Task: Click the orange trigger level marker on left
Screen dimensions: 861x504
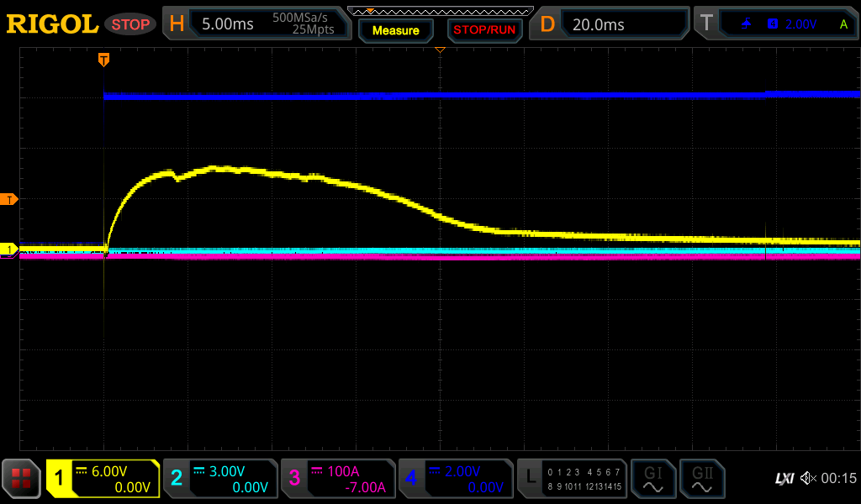Action: pos(9,199)
